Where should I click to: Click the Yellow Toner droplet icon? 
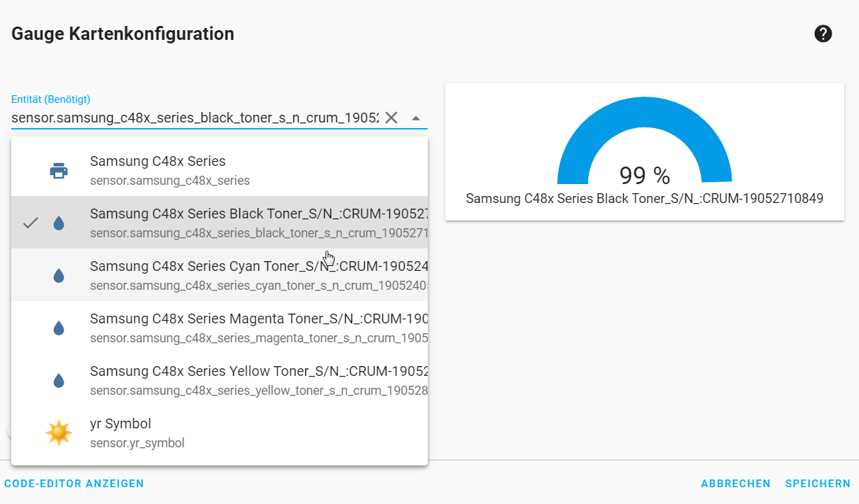point(59,381)
